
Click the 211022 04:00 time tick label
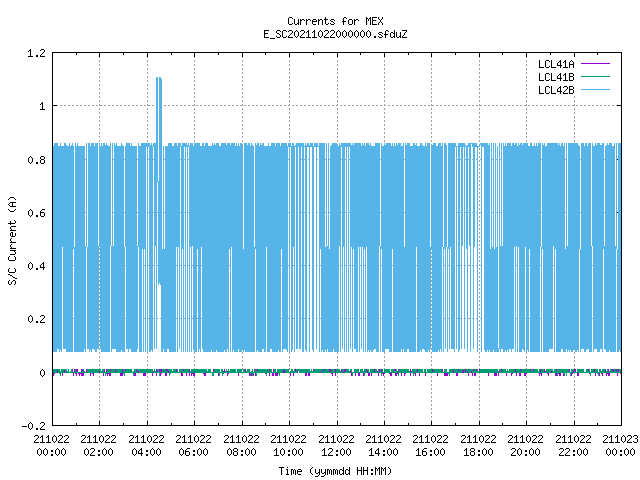[x=147, y=446]
